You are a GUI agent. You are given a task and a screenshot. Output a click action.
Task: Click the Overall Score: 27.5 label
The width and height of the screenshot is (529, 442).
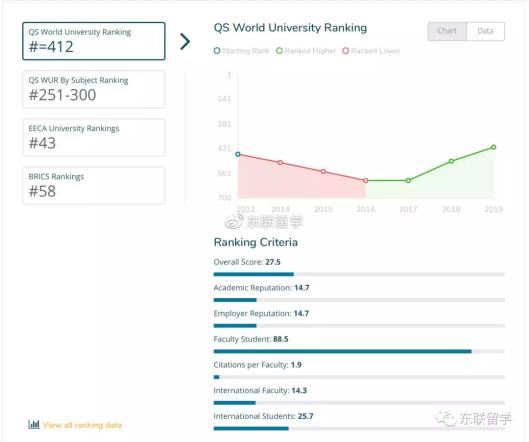[x=247, y=262]
